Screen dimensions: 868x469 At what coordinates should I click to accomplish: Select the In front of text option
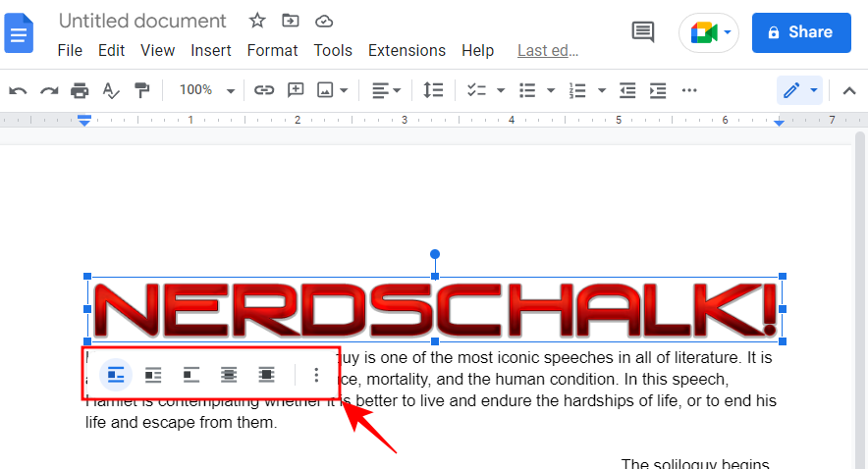pos(266,375)
